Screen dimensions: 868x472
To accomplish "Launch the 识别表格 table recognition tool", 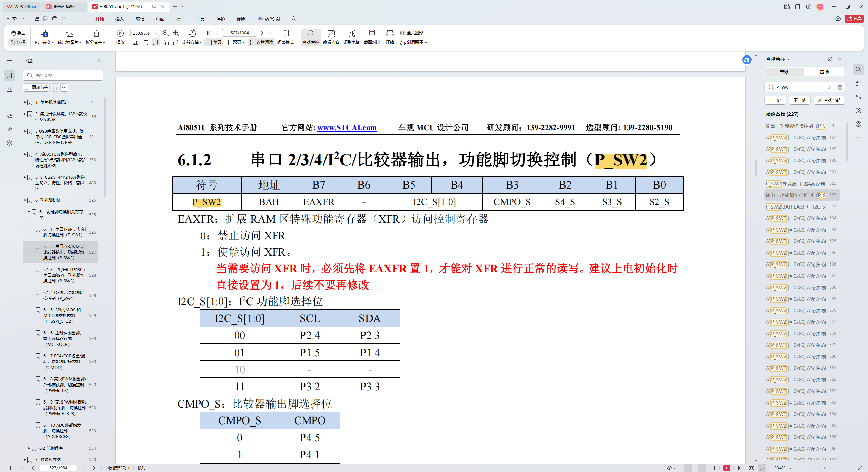I will tap(352, 37).
